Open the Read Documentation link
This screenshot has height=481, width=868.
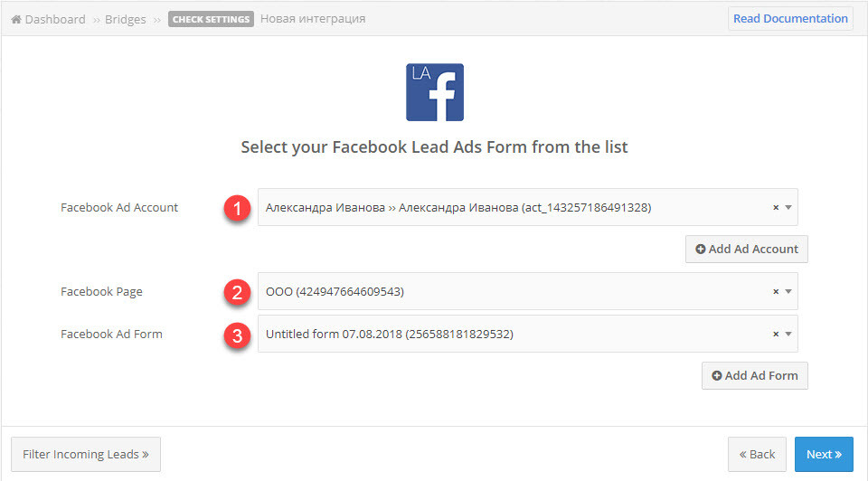(x=790, y=18)
